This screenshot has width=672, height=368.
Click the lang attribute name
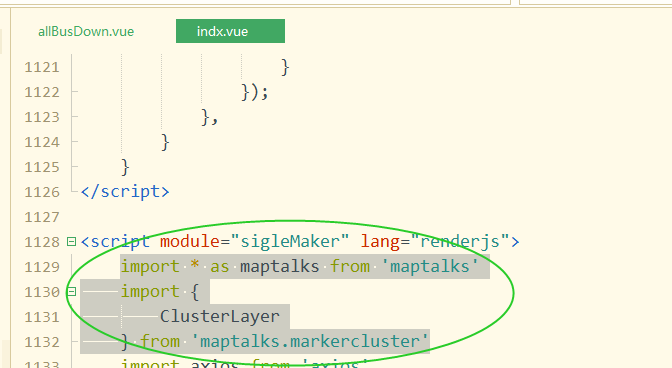pyautogui.click(x=380, y=242)
